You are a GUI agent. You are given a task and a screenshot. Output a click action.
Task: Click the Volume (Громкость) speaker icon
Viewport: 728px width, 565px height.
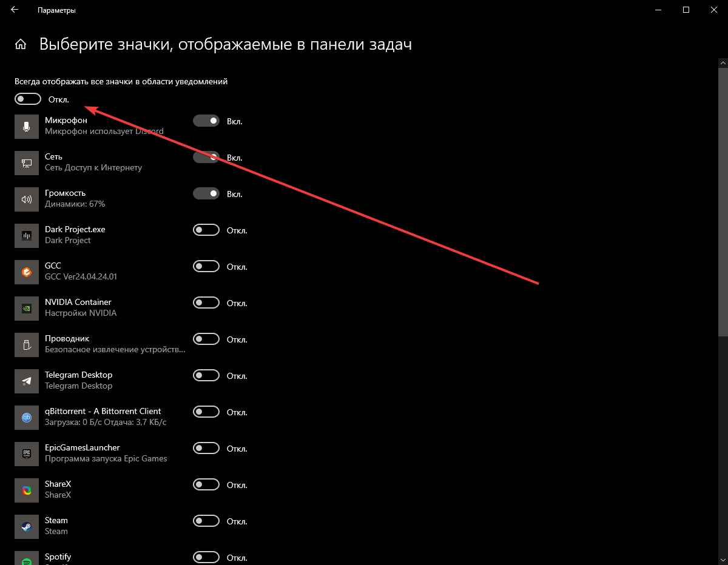point(27,199)
